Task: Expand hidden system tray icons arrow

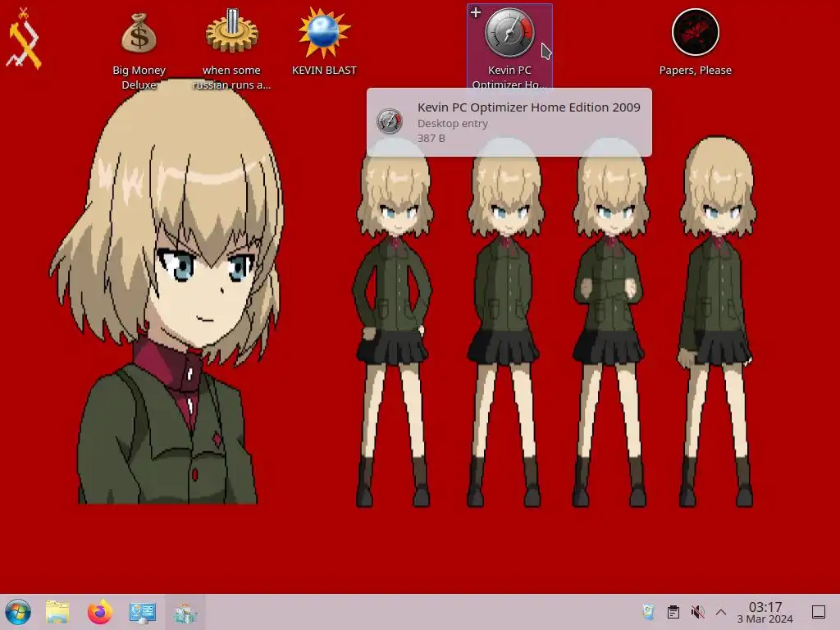Action: point(721,612)
